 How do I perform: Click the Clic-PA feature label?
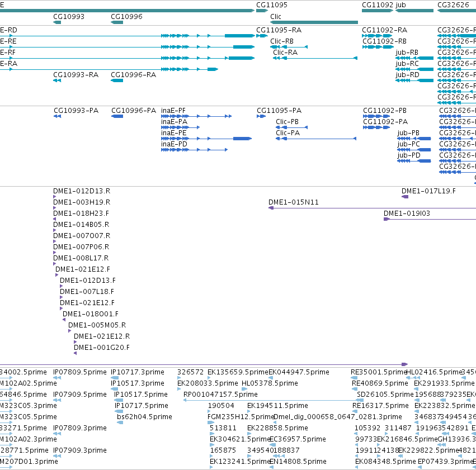(288, 133)
